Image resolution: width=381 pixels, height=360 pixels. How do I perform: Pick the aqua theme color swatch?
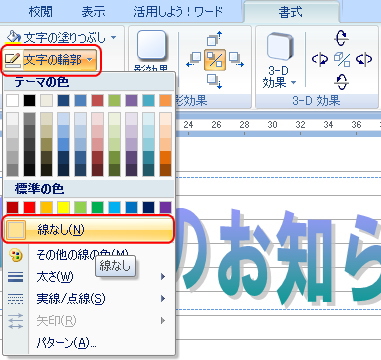148,100
